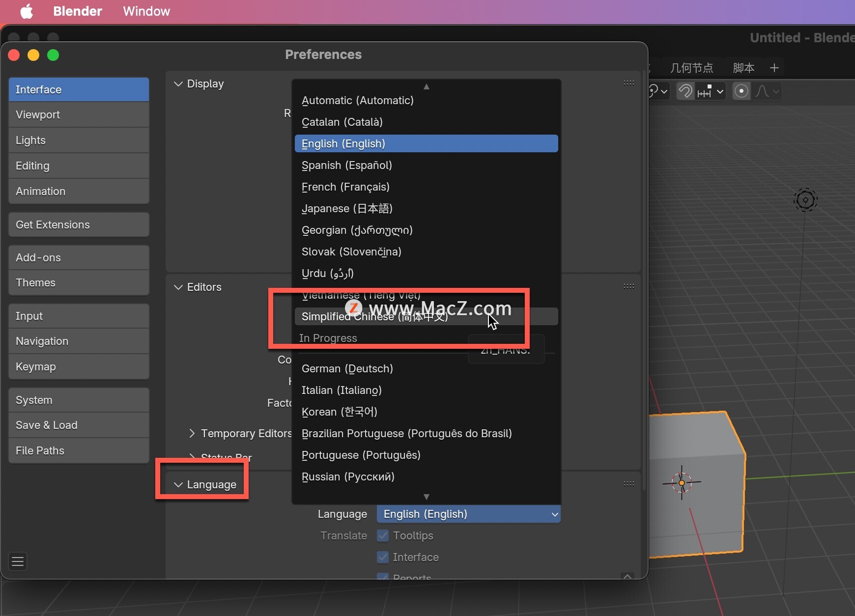Choose Korean (한국어) language
Image resolution: width=855 pixels, height=616 pixels.
(x=426, y=412)
